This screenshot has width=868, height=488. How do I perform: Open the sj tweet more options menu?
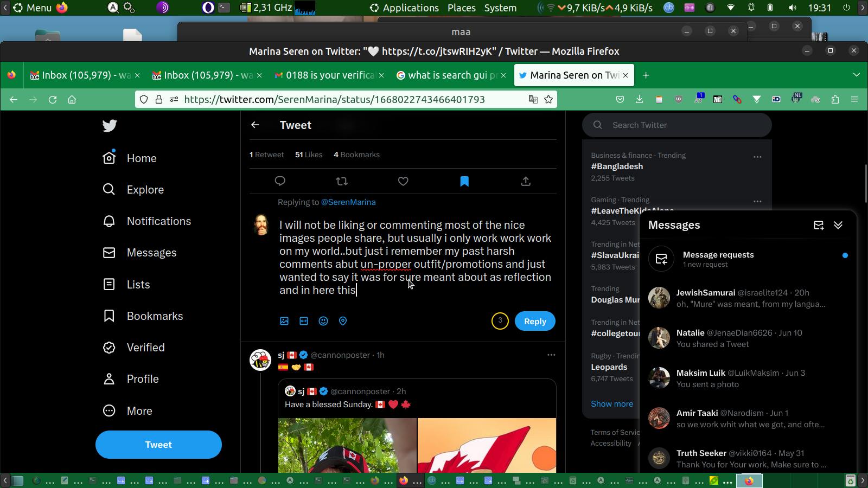(x=551, y=355)
